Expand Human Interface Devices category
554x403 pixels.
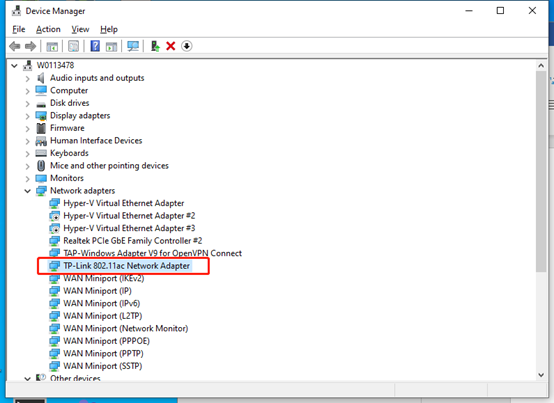[28, 141]
